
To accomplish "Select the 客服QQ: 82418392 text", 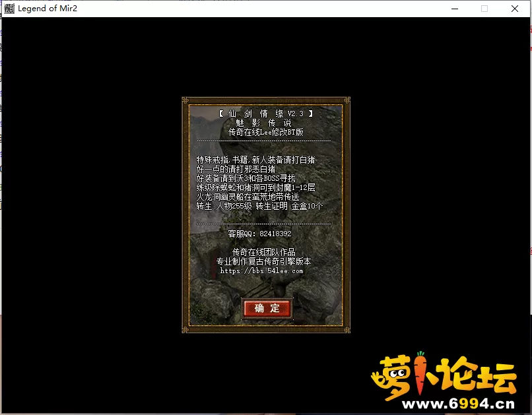I will click(x=259, y=234).
